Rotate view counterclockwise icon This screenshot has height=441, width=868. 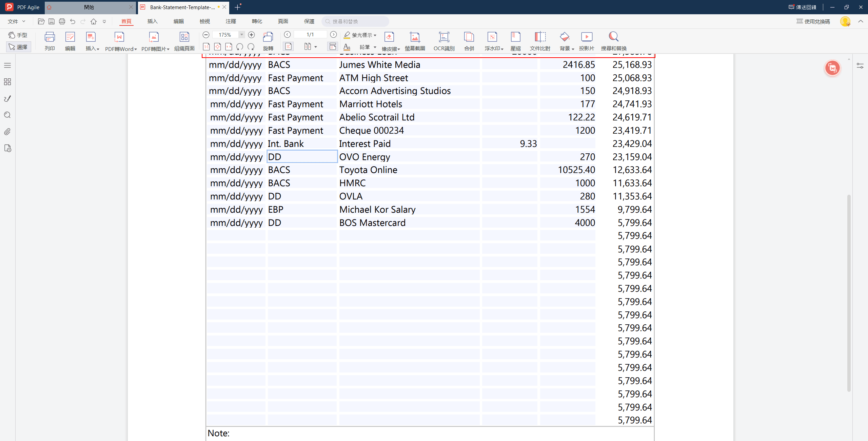coord(240,46)
